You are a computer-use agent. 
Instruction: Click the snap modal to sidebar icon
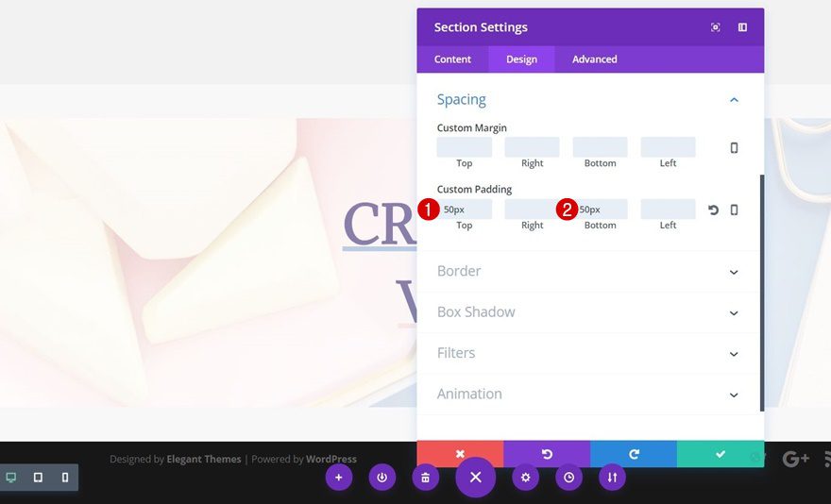pyautogui.click(x=742, y=27)
